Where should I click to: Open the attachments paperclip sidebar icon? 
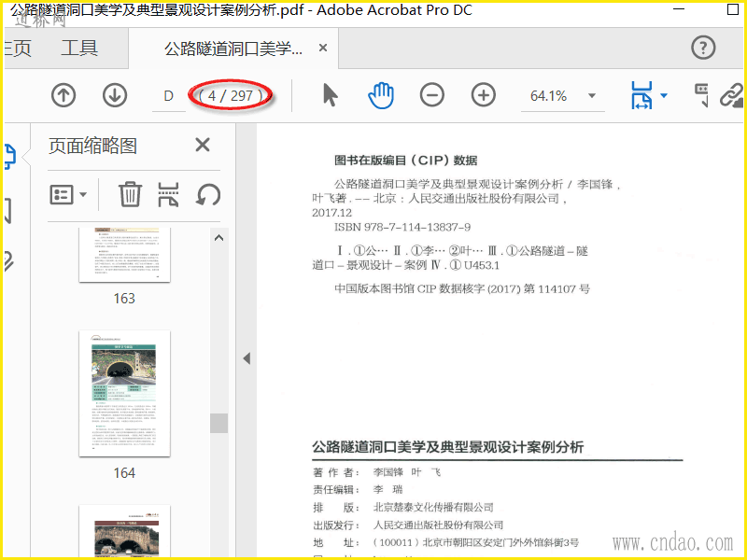pos(9,260)
